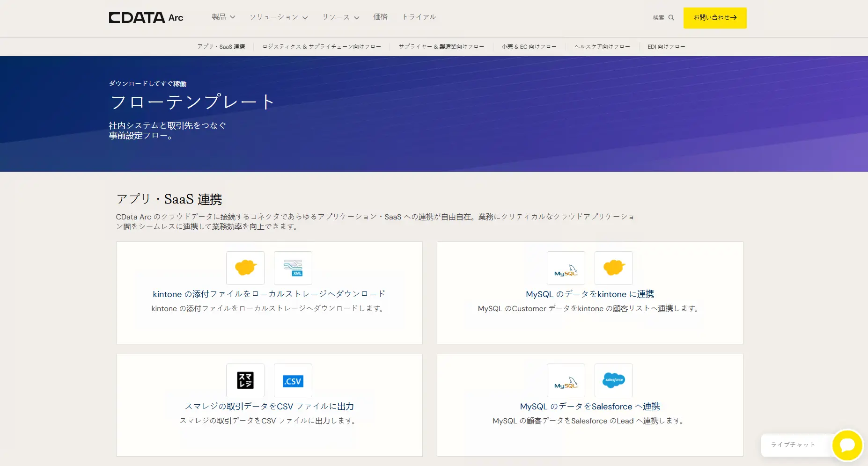This screenshot has width=868, height=466.
Task: Click kintone cloud icon in MySQL card
Action: point(614,268)
